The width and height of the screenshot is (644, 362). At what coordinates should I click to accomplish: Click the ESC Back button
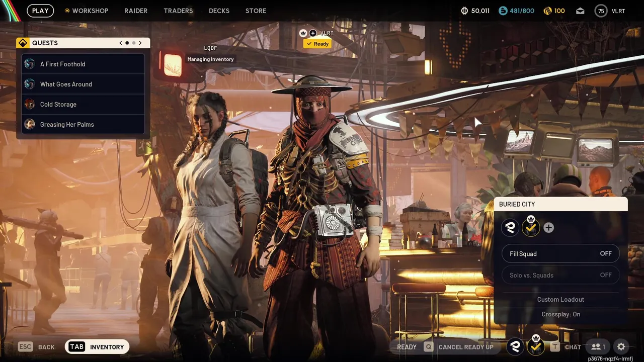click(x=36, y=347)
